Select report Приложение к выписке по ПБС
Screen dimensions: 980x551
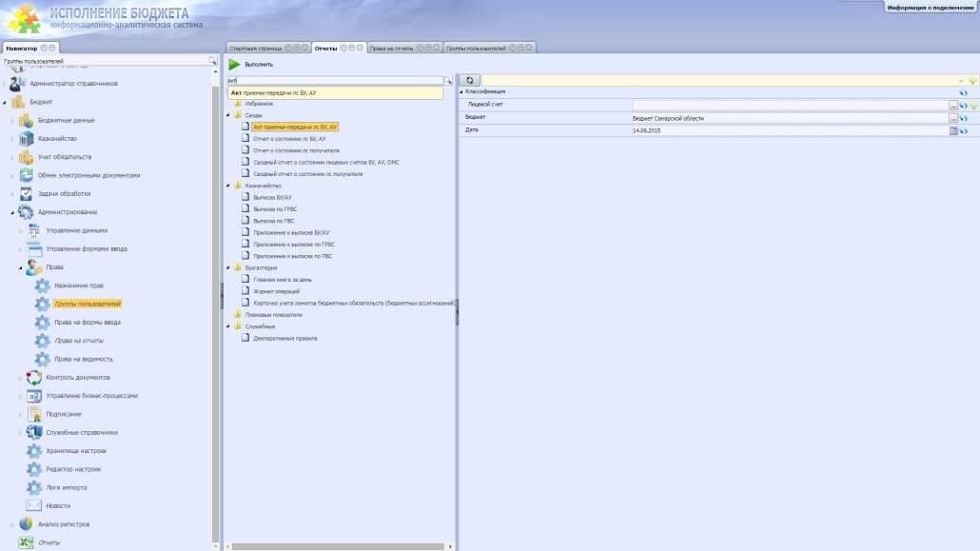click(292, 256)
